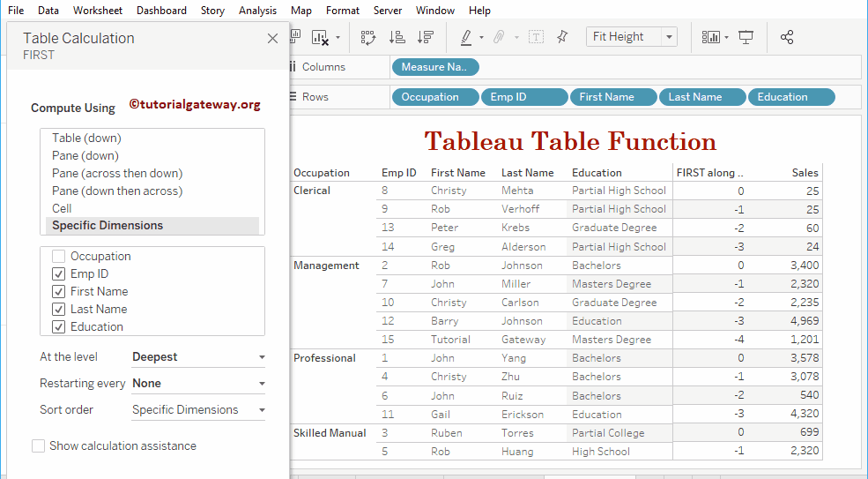Open the File menu
The width and height of the screenshot is (868, 479).
[x=16, y=11]
